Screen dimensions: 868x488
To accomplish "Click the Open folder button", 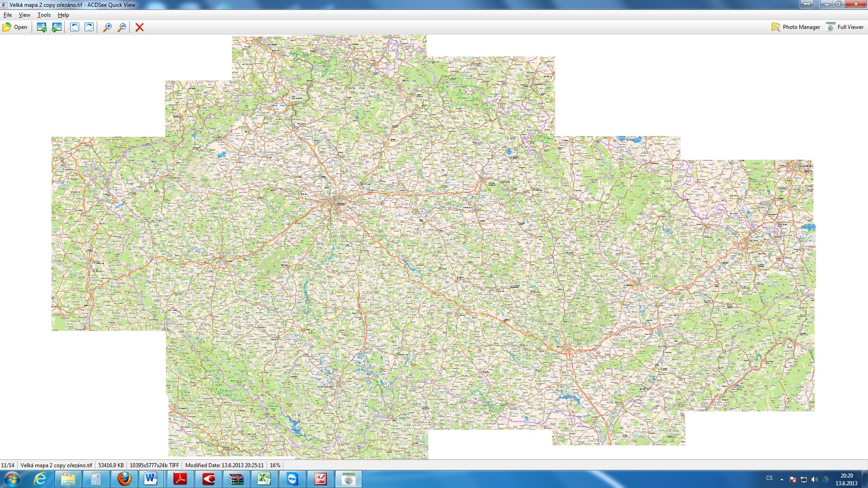I will pyautogui.click(x=15, y=27).
